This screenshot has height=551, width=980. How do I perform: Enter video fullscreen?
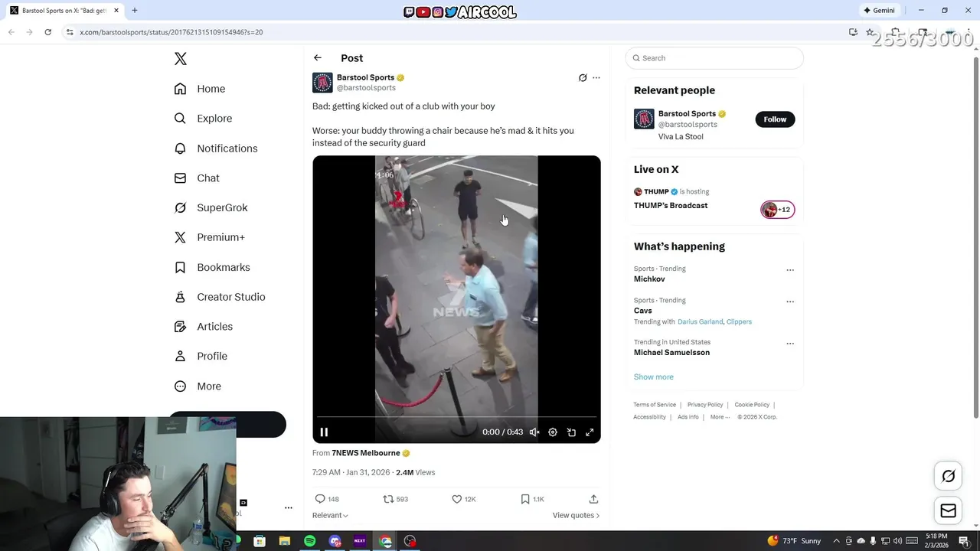point(590,432)
